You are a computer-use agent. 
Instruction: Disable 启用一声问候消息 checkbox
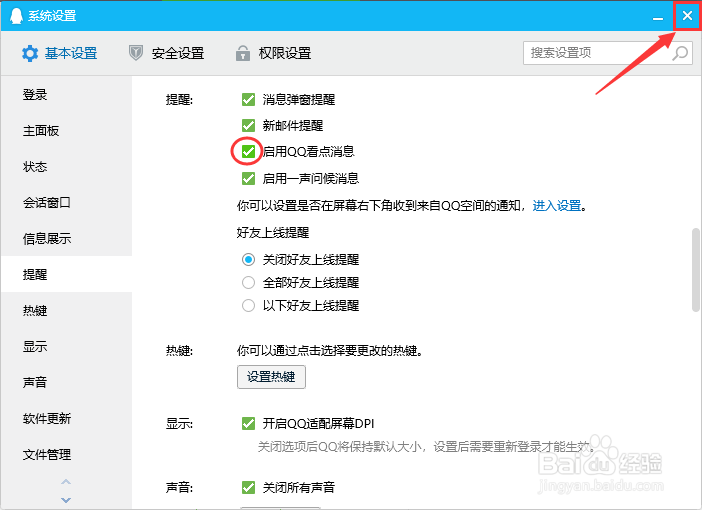[x=248, y=178]
